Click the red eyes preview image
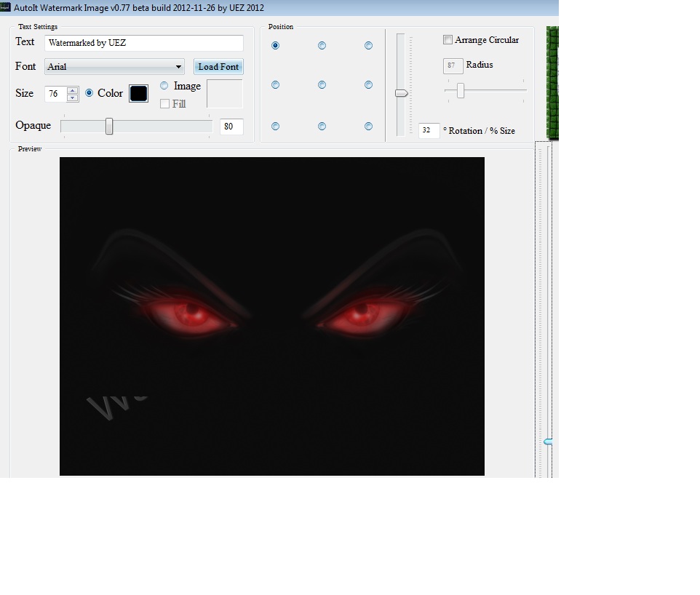 pos(271,316)
